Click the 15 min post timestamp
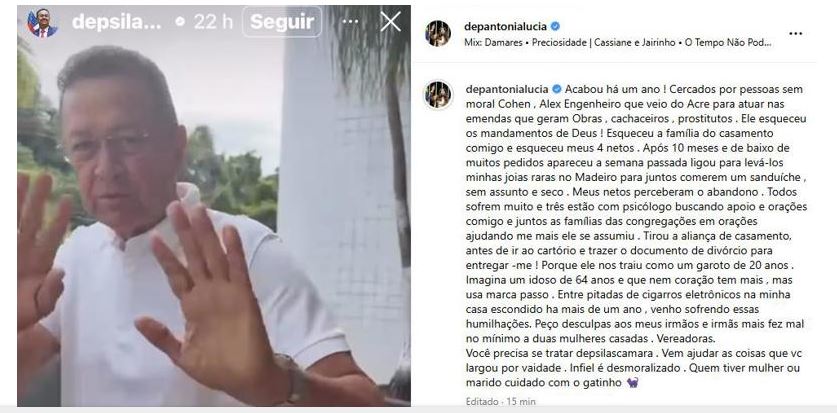Viewport: 837px width, 413px height. point(521,401)
